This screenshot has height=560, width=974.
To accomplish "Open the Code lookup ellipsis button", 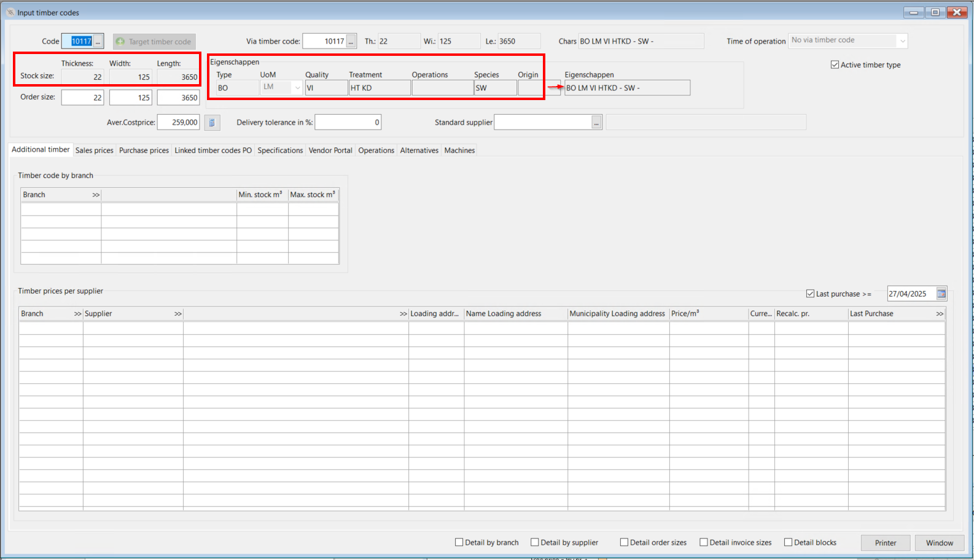I will [x=98, y=41].
